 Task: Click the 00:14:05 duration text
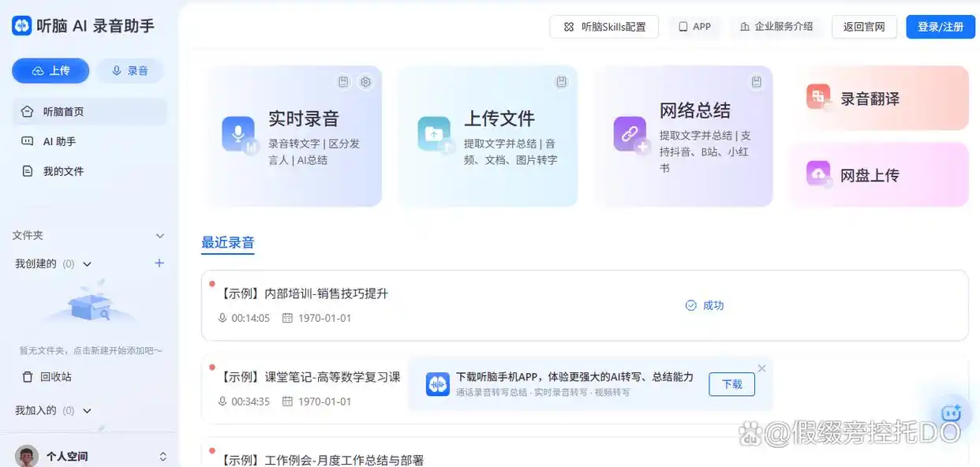click(x=250, y=319)
